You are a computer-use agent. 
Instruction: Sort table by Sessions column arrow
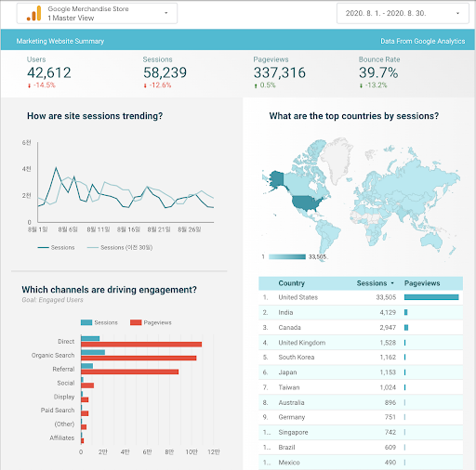pos(392,283)
